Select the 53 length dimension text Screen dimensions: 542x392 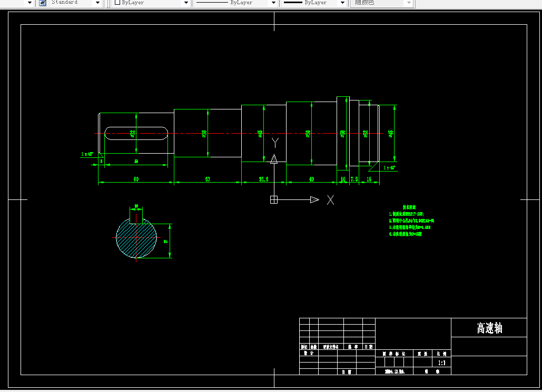(x=208, y=179)
